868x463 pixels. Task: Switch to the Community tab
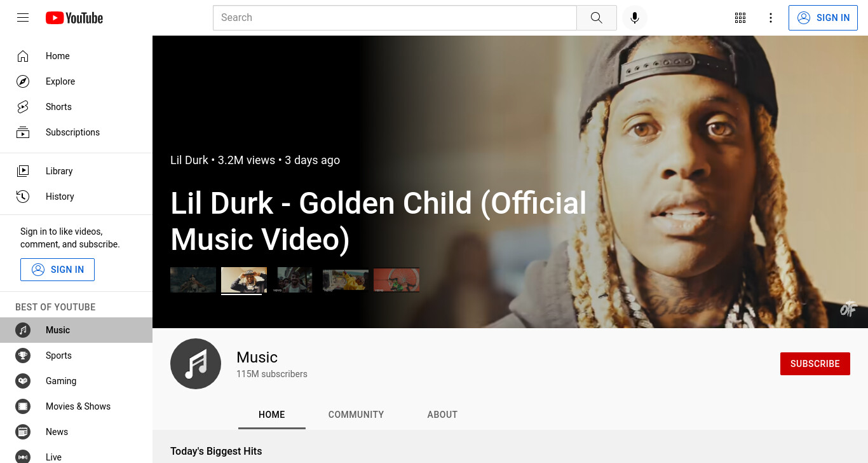[x=356, y=415]
